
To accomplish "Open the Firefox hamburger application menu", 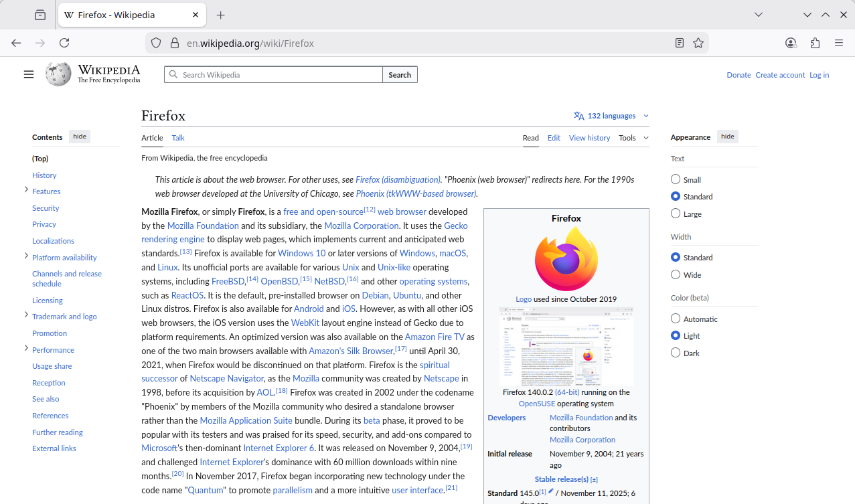I will (839, 43).
